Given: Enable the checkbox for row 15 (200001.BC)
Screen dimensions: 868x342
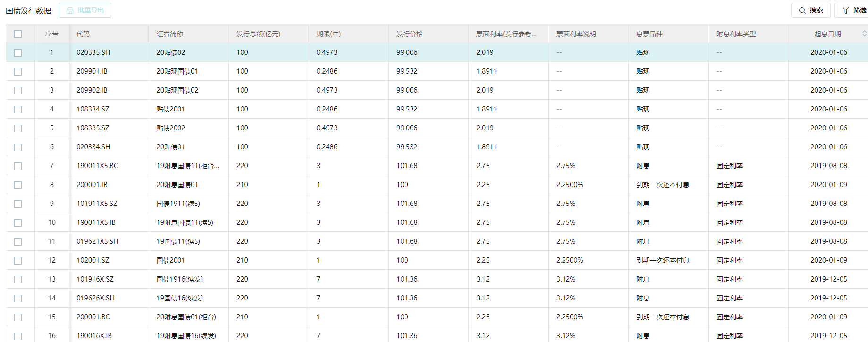Looking at the screenshot, I should [x=18, y=317].
